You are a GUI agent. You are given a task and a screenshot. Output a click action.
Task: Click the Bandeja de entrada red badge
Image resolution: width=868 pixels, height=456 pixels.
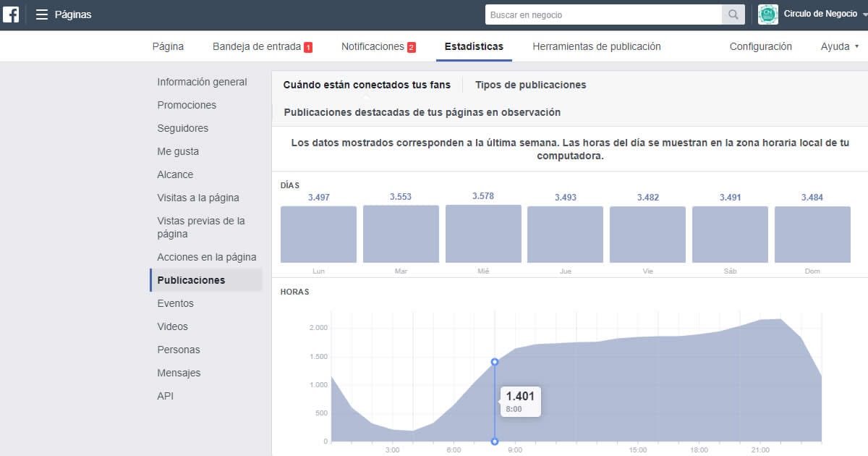pos(308,47)
